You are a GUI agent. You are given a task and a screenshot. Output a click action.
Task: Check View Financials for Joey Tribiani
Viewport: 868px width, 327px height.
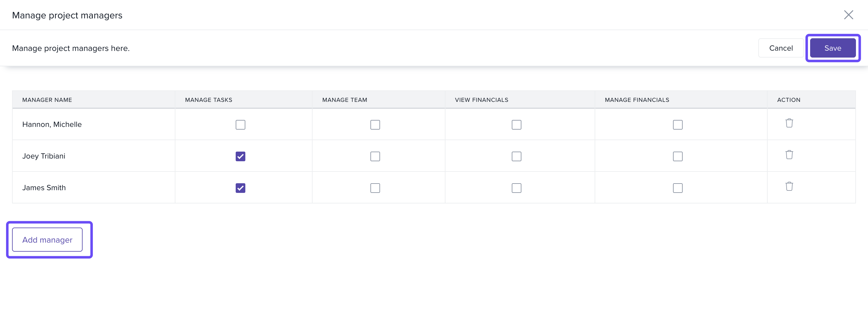[x=516, y=156]
